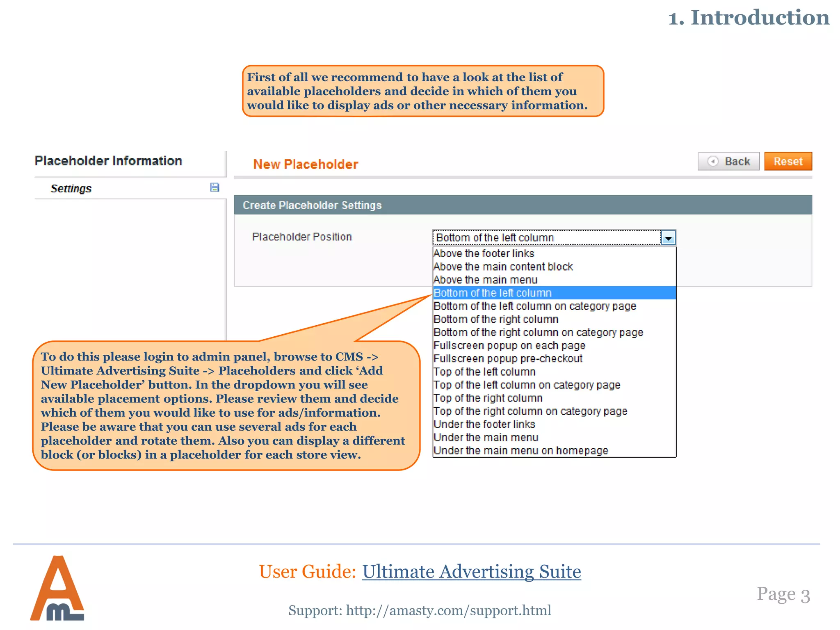Pick 'Top of the left column on category page'

coord(555,385)
